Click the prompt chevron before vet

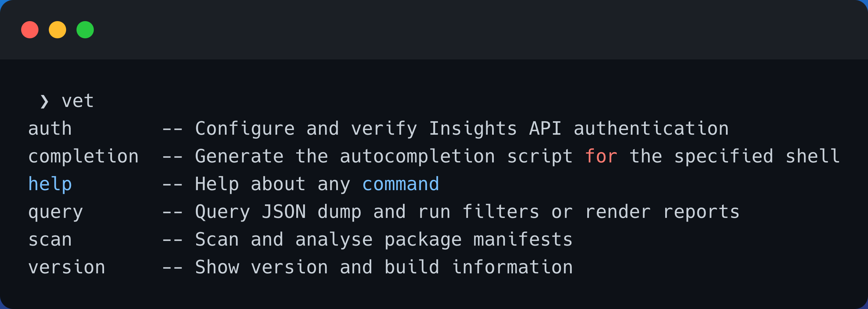[44, 101]
